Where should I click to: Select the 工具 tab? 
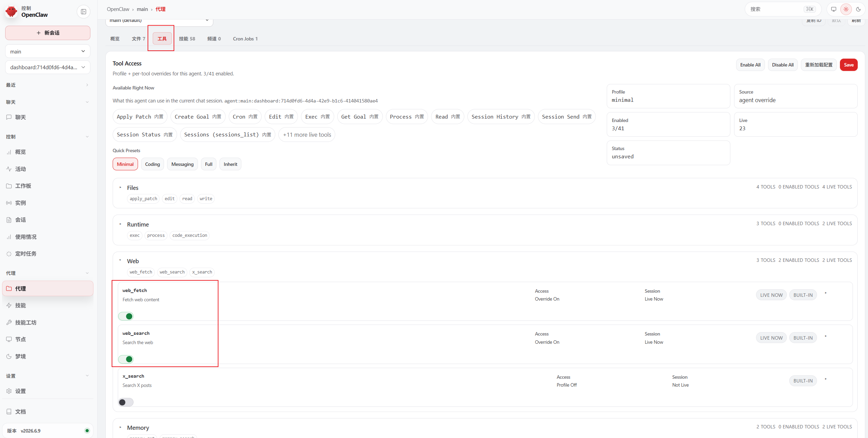click(162, 39)
